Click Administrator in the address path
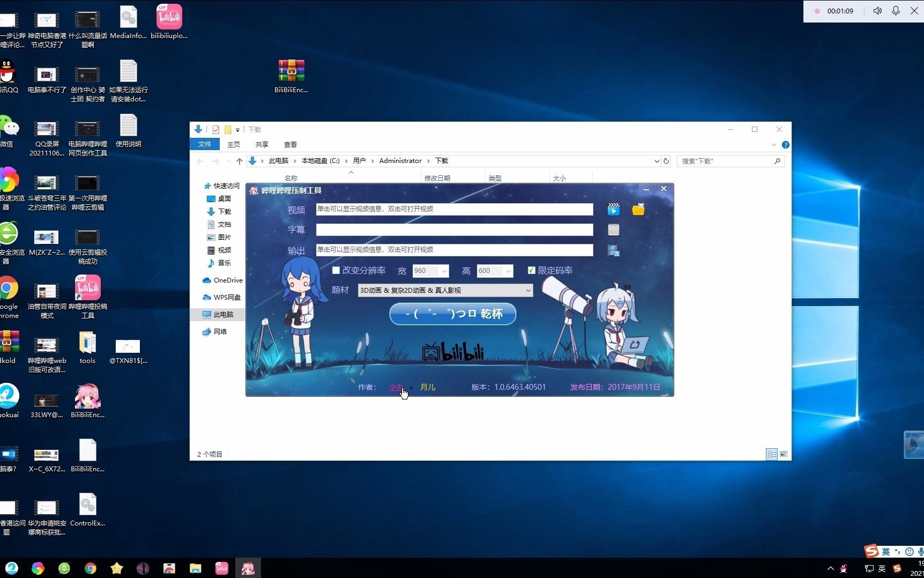Screen dimensions: 924x578 (x=400, y=161)
